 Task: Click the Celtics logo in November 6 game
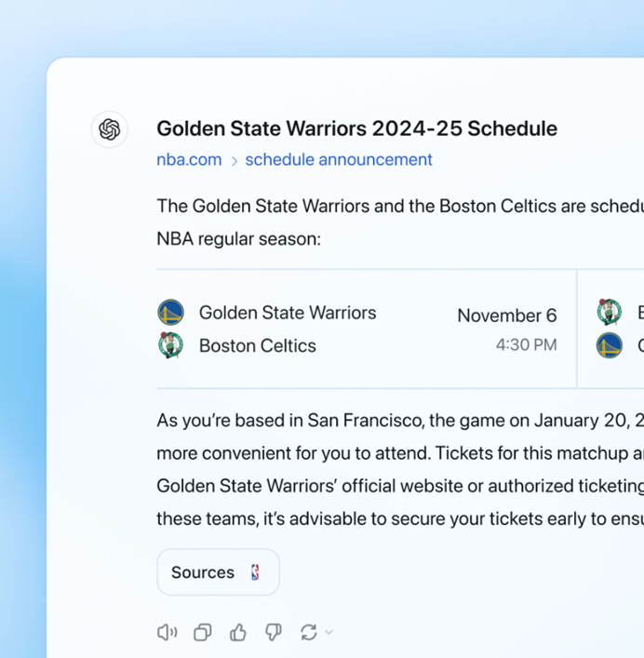[x=170, y=345]
